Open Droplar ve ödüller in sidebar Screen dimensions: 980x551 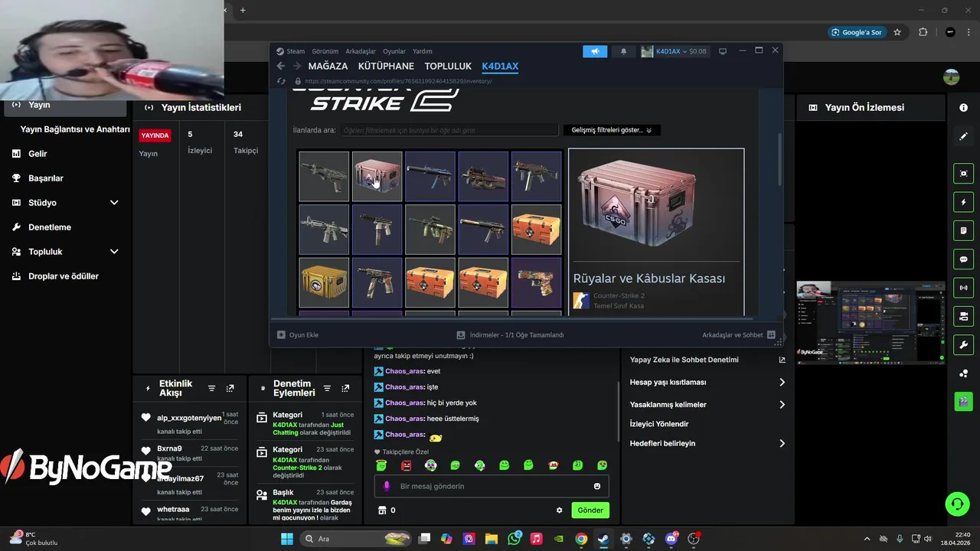pos(63,276)
